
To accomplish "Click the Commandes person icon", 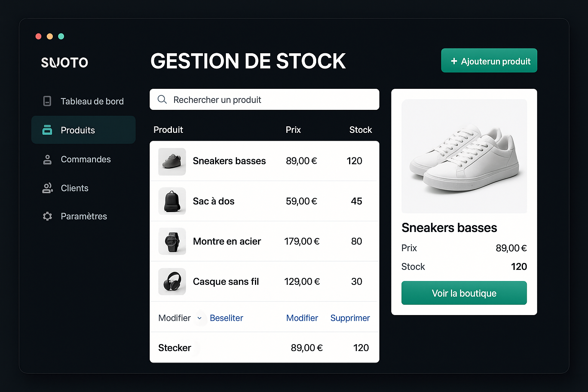I will [47, 160].
